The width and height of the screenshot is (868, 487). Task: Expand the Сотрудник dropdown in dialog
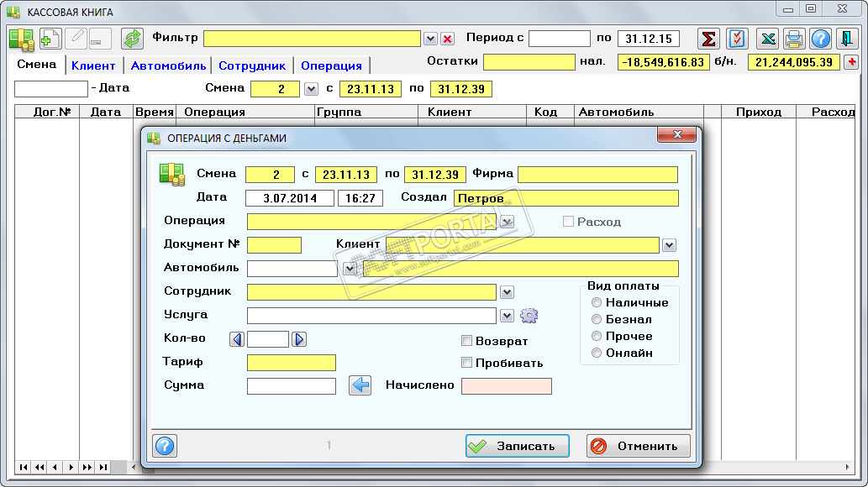point(507,292)
